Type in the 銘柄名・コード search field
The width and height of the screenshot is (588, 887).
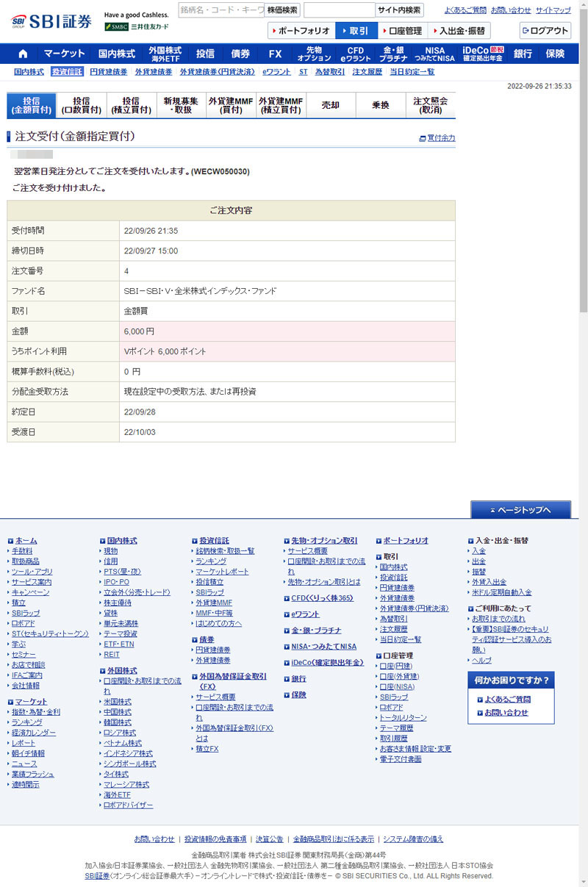click(x=220, y=10)
